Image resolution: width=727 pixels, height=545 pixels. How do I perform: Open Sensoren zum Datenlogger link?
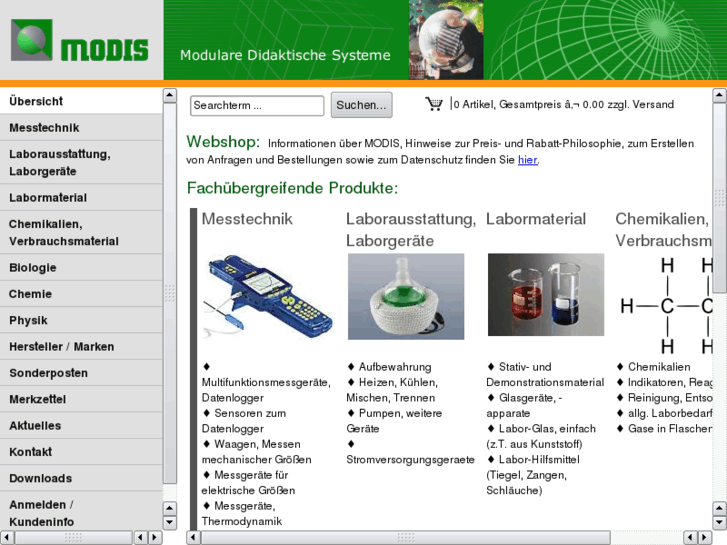click(244, 421)
